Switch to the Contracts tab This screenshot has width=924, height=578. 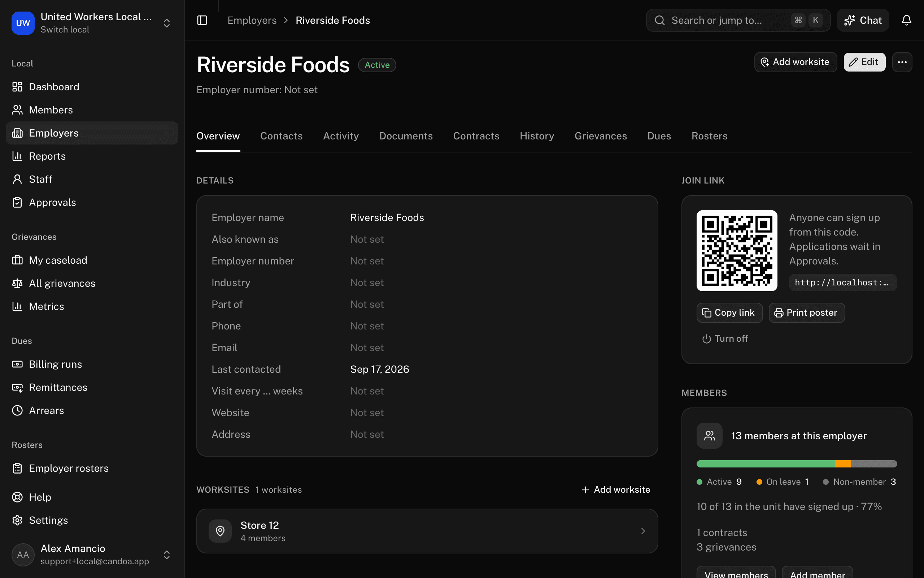476,136
